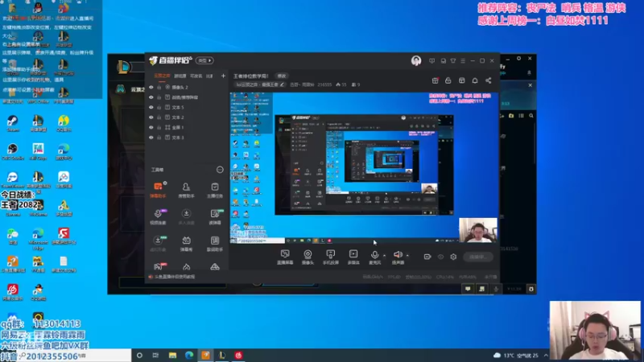
Task: Open the hamburger menu in the title bar
Action: pos(463,61)
